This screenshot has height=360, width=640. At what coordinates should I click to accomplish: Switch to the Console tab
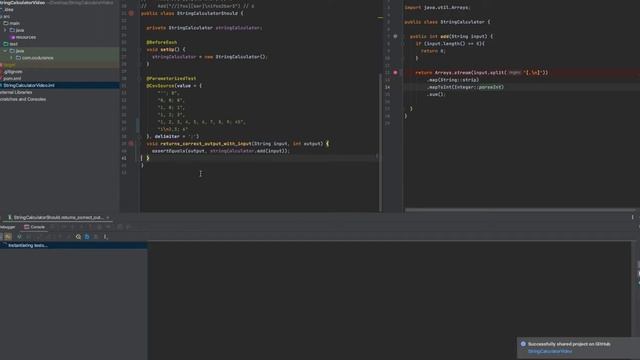click(x=34, y=227)
